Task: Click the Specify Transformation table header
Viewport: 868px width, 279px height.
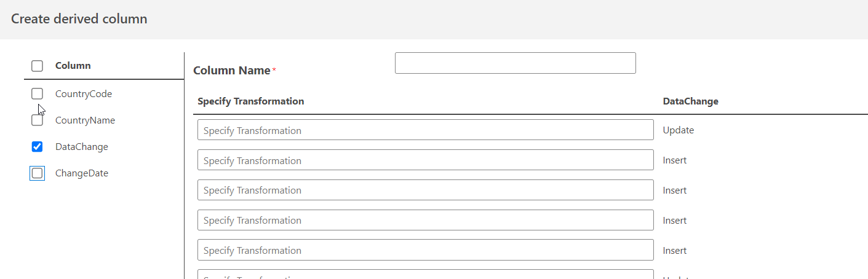Action: point(251,101)
